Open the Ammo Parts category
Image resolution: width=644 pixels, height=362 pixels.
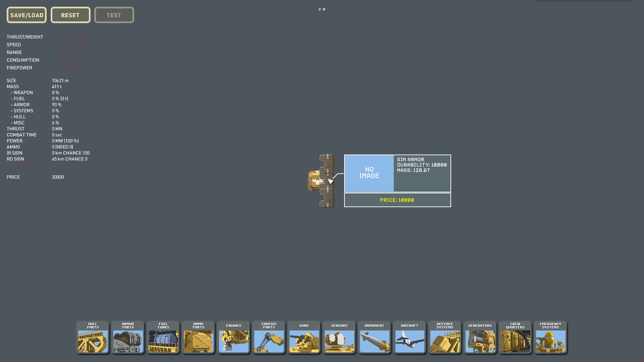[x=198, y=337]
